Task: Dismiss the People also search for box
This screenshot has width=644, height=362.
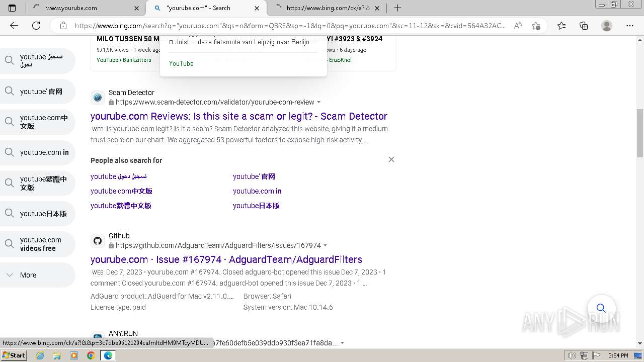Action: tap(391, 159)
